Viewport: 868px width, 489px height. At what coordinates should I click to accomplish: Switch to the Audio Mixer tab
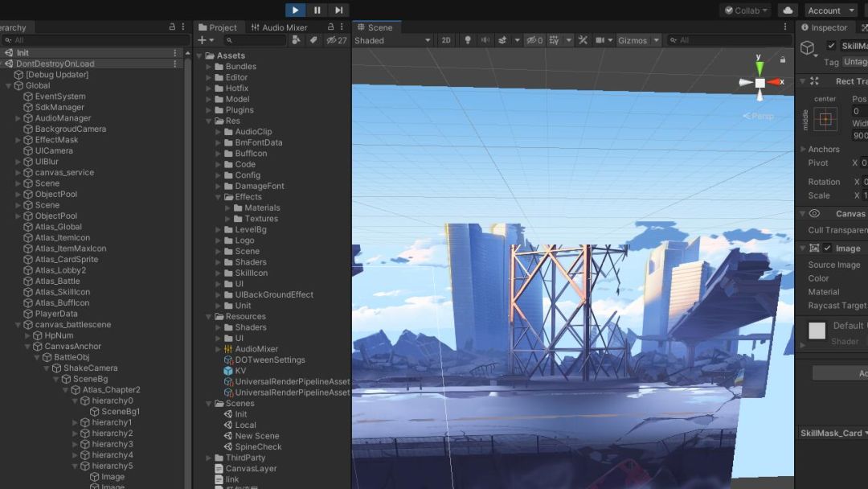[x=279, y=27]
